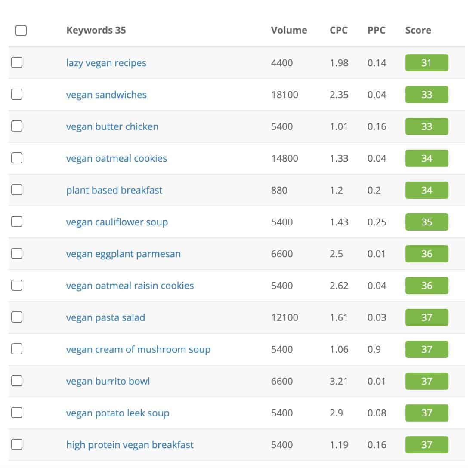Click the green score badge for vegan sandwiches
476x468 pixels.
(427, 95)
